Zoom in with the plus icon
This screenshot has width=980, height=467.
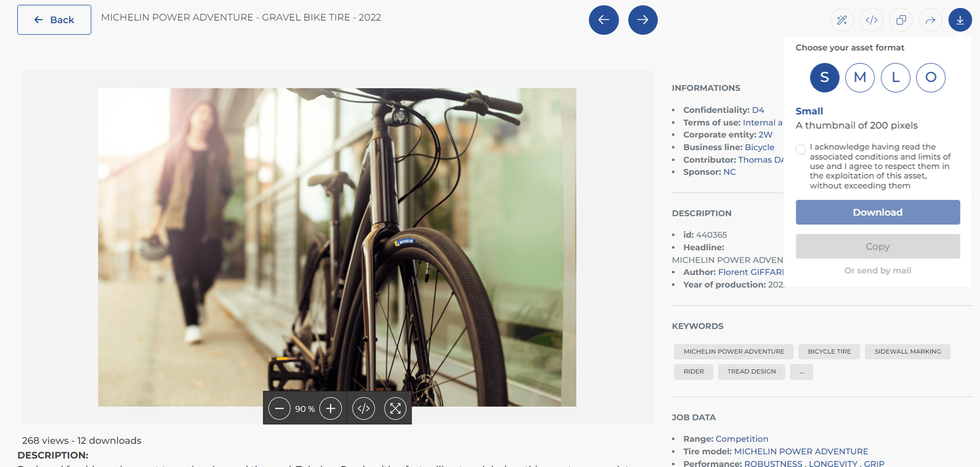(330, 408)
